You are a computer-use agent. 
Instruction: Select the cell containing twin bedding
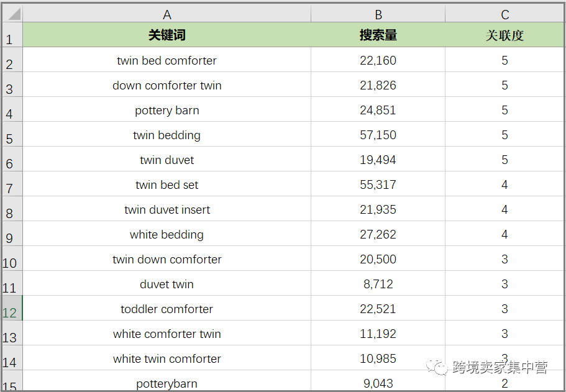167,135
